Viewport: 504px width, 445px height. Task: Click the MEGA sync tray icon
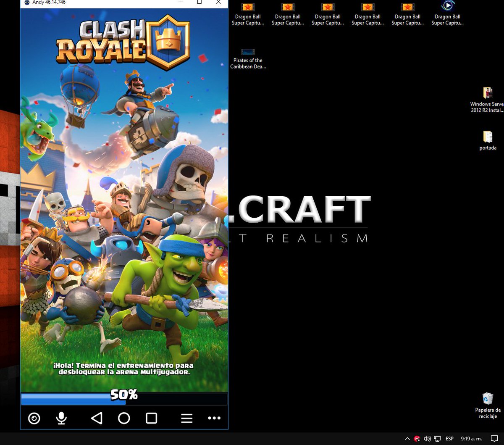click(417, 439)
